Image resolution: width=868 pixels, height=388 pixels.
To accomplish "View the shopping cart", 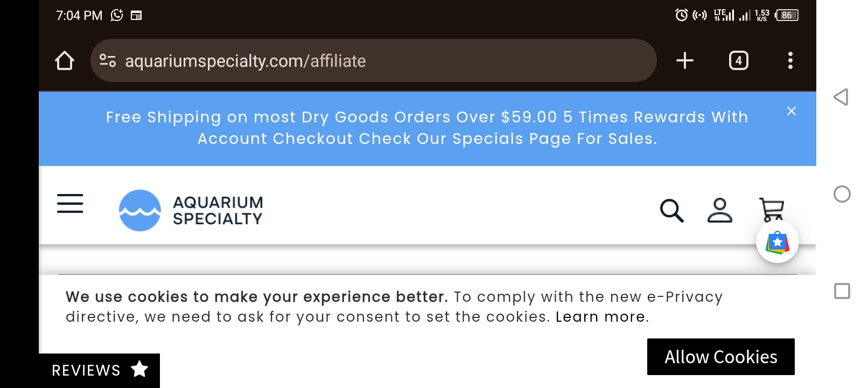I will (772, 209).
